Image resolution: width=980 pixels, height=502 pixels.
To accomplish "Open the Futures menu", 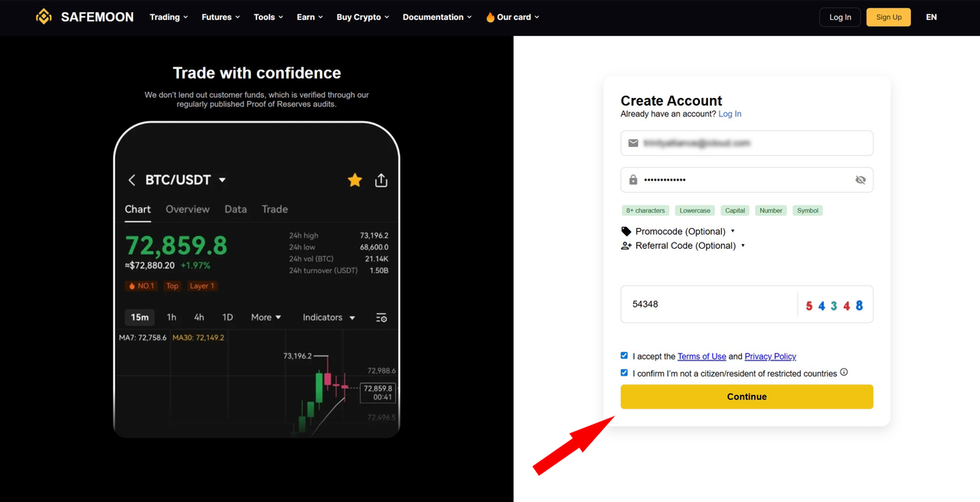I will tap(220, 17).
